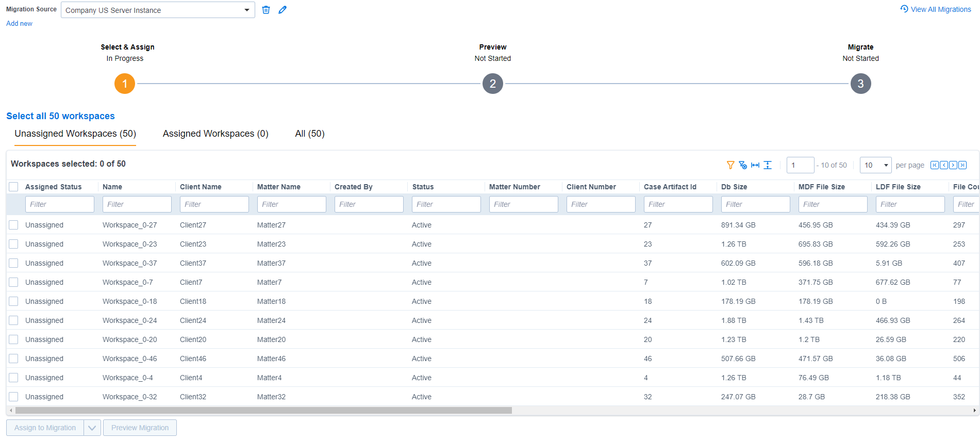Select checkbox for Workspace_0-23
Viewport: 980px width, 439px height.
coord(13,244)
